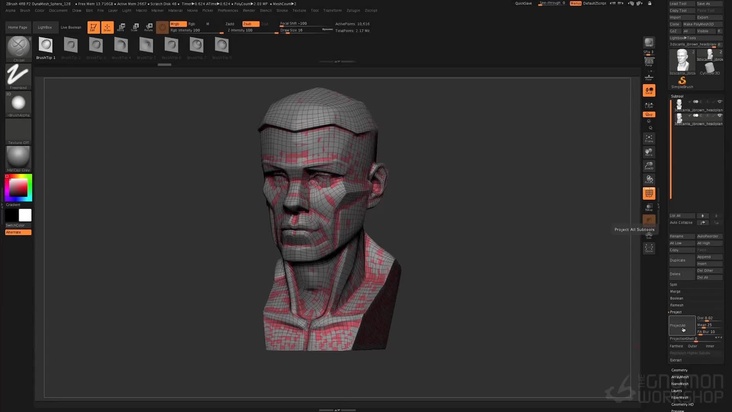The width and height of the screenshot is (732, 412).
Task: Open the Brush menu
Action: (x=25, y=10)
